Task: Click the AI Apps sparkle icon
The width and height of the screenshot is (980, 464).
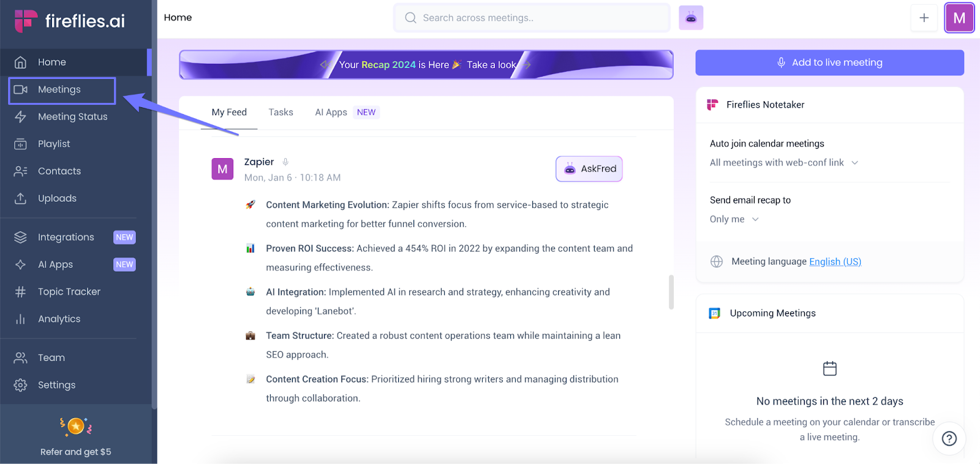Action: [20, 265]
